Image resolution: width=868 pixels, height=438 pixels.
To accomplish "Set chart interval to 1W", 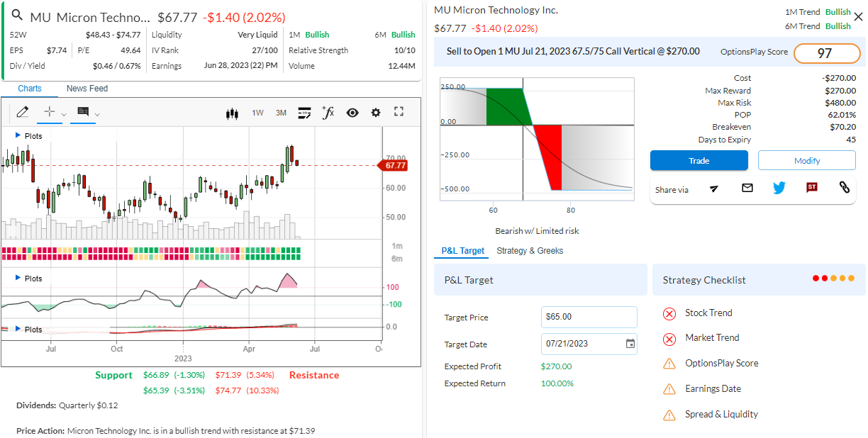I will tap(258, 113).
